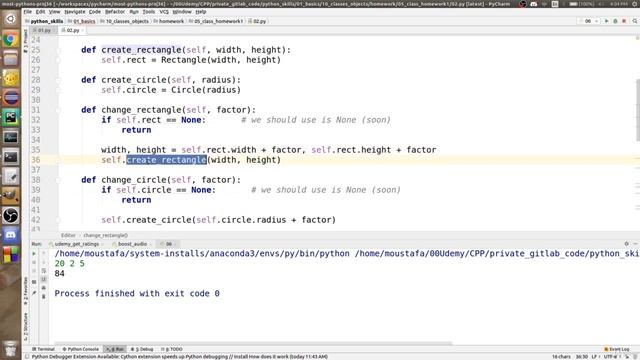Viewport: 640px width, 360px height.
Task: Toggle fold marker at def change_rectangle line
Action: tap(58, 110)
